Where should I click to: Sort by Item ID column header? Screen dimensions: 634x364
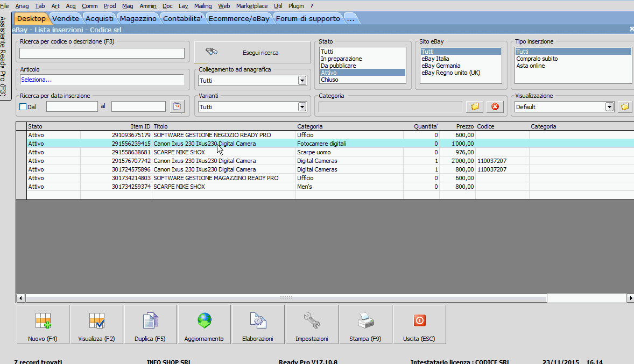116,126
